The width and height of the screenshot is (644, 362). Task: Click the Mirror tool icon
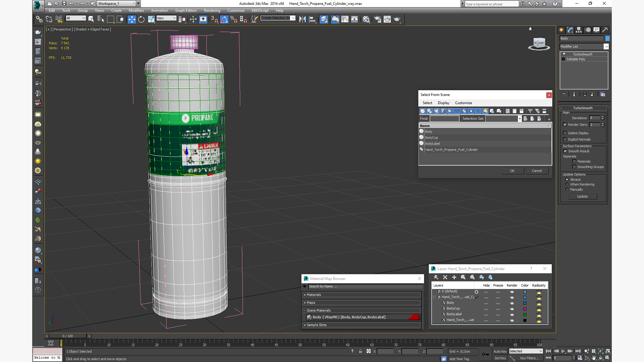(303, 19)
